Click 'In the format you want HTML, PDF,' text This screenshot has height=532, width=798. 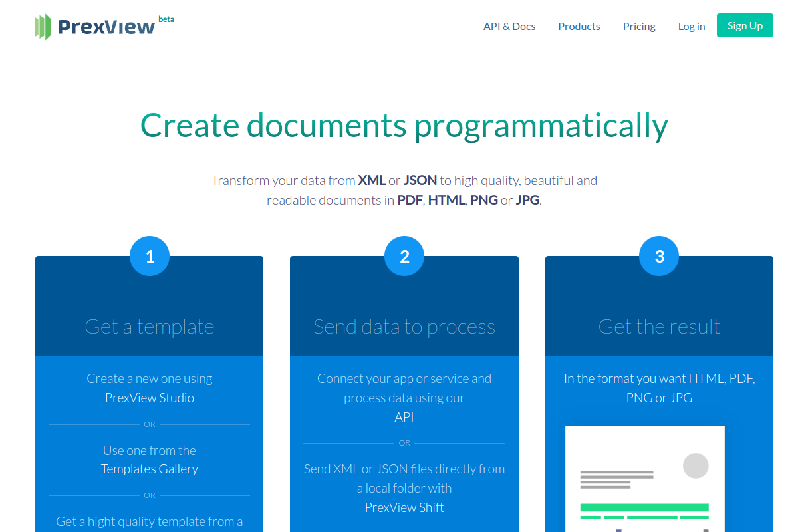(660, 378)
